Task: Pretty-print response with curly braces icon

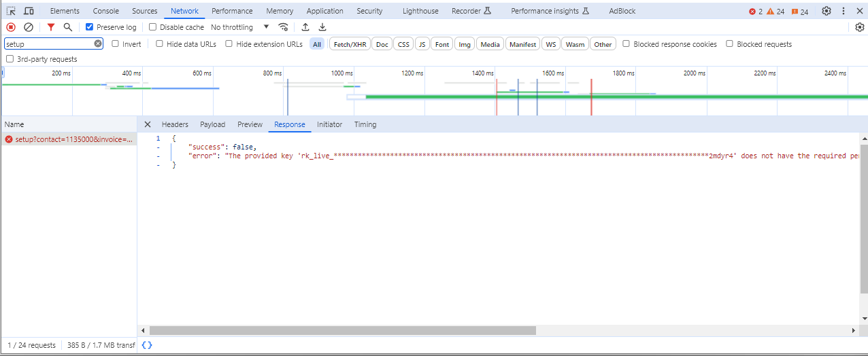Action: coord(147,345)
